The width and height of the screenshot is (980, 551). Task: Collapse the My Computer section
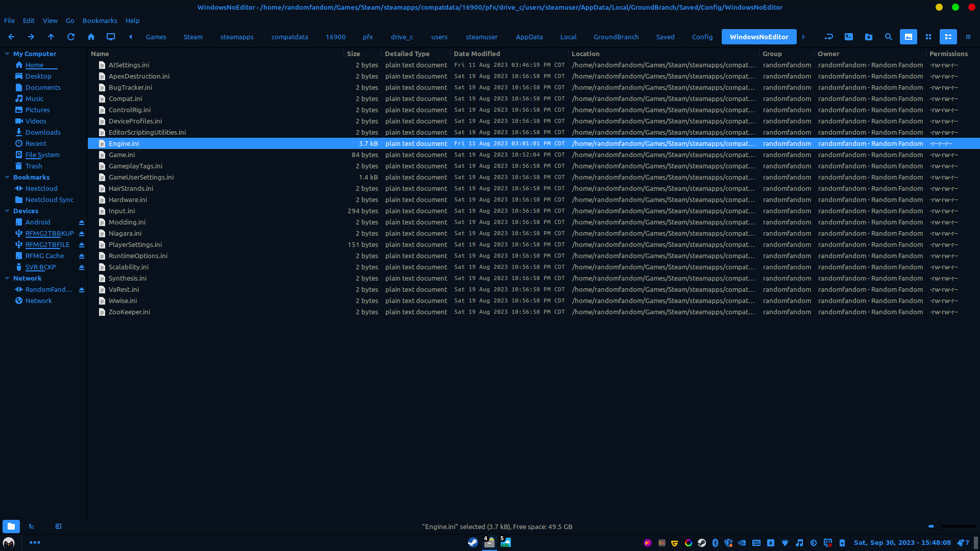[x=7, y=54]
